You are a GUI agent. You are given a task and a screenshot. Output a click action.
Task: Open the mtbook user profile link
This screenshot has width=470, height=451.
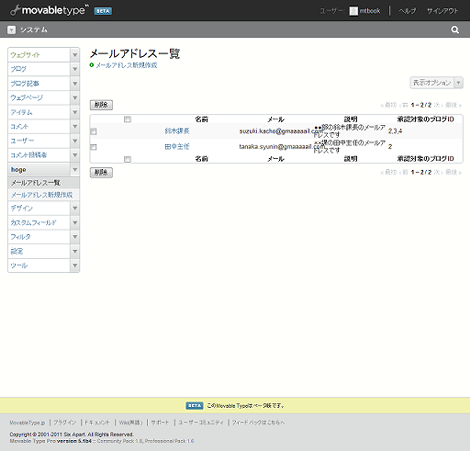[370, 11]
